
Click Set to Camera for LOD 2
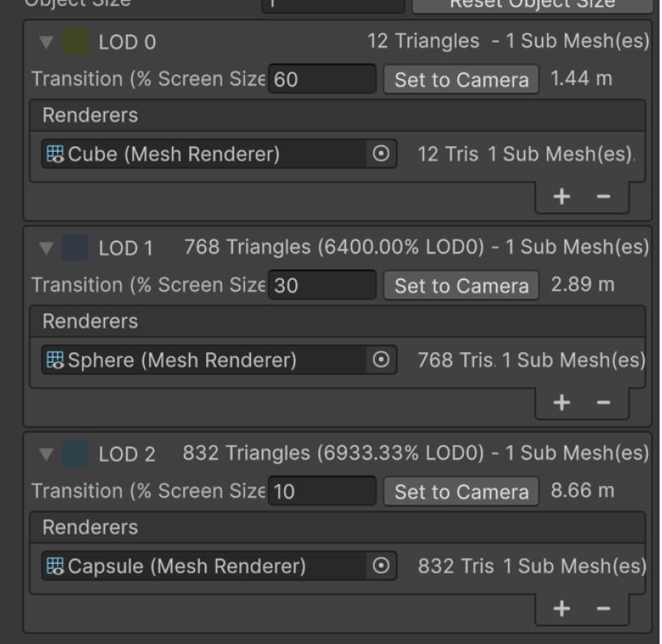pyautogui.click(x=461, y=492)
